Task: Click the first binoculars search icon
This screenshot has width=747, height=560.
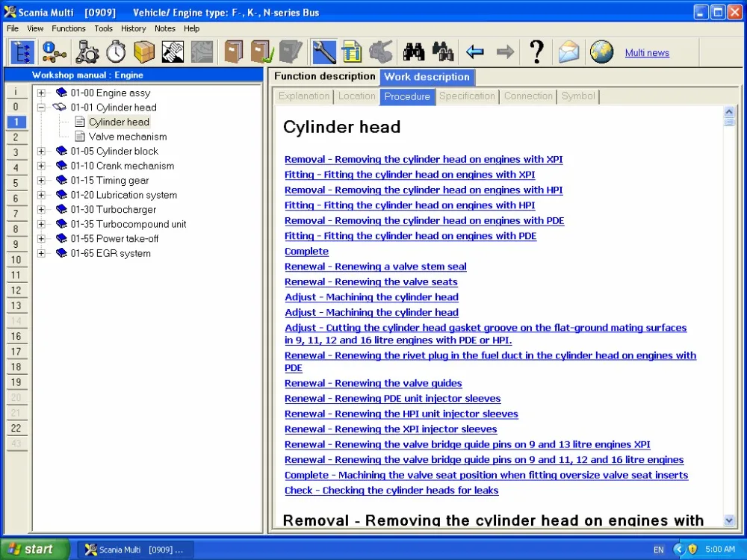Action: 413,52
